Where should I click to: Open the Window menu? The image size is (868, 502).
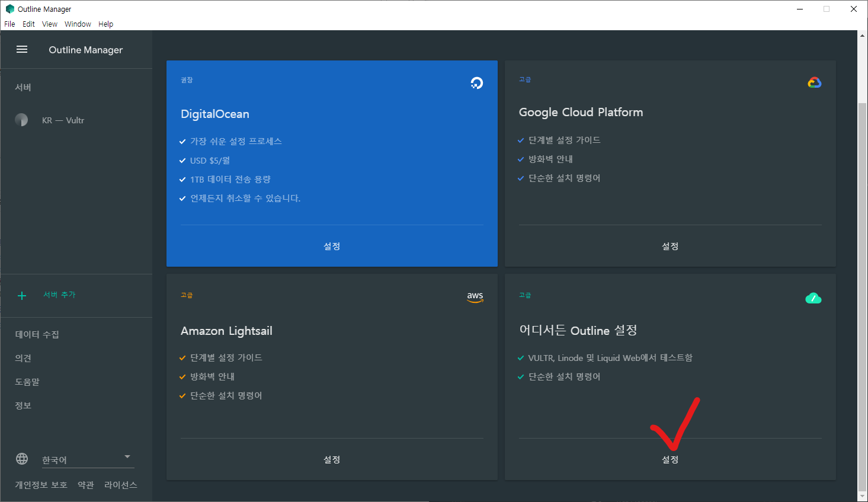click(78, 24)
